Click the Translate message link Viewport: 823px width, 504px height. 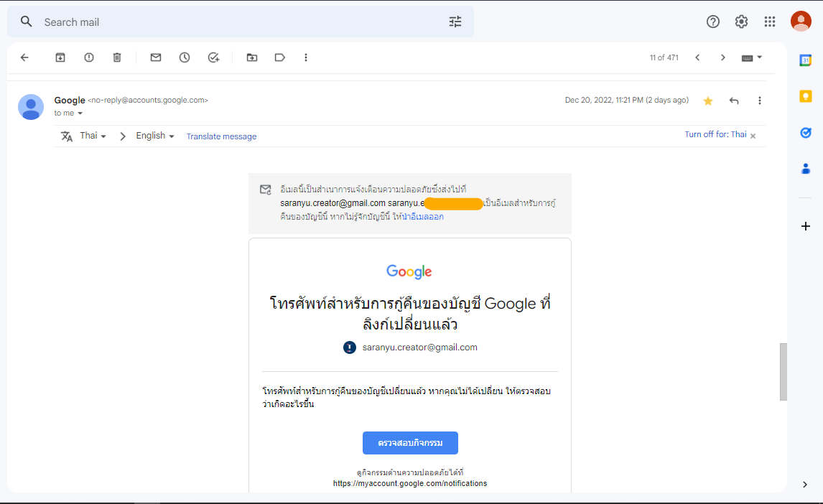tap(221, 136)
